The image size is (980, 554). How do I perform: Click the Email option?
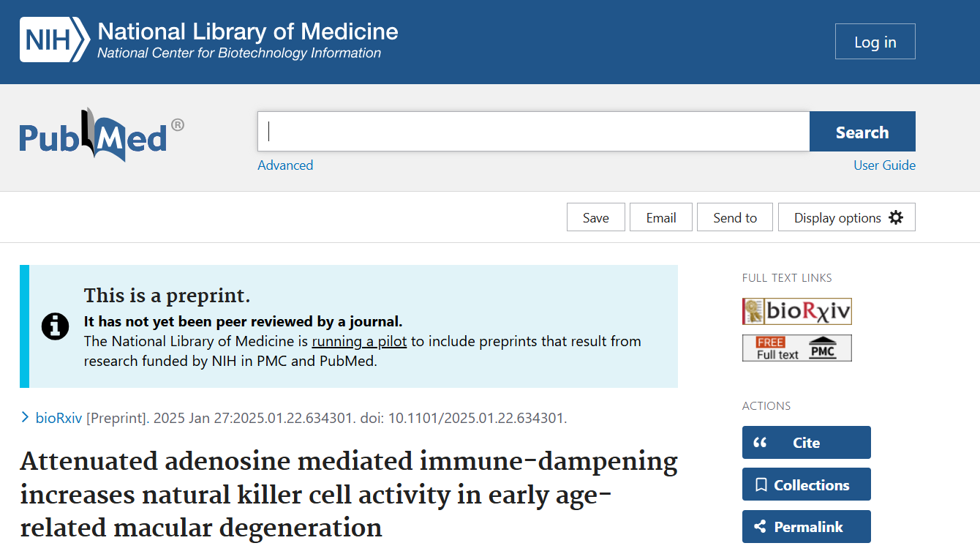point(660,217)
